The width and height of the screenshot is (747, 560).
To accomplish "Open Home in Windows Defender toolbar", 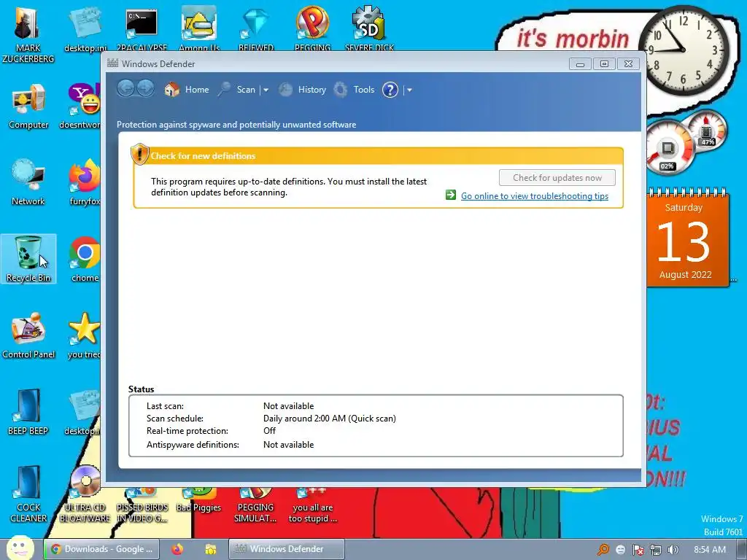I will point(186,90).
